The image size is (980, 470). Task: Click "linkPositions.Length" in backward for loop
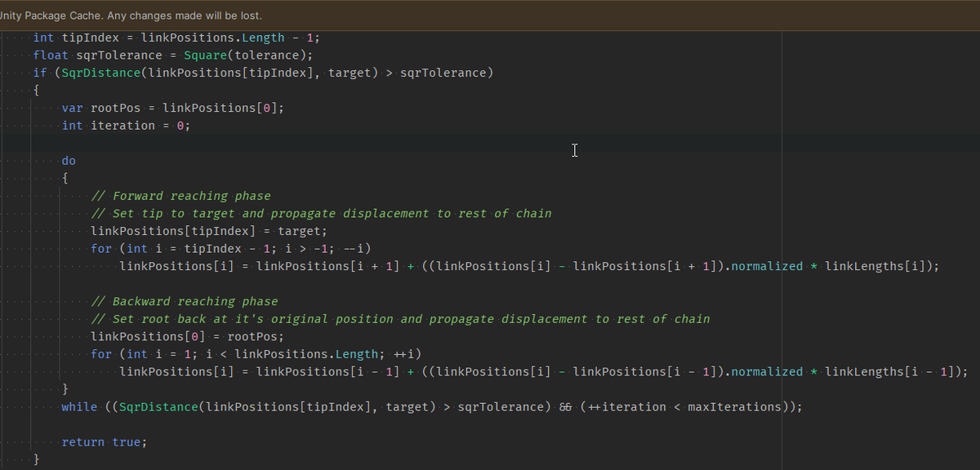(x=306, y=354)
